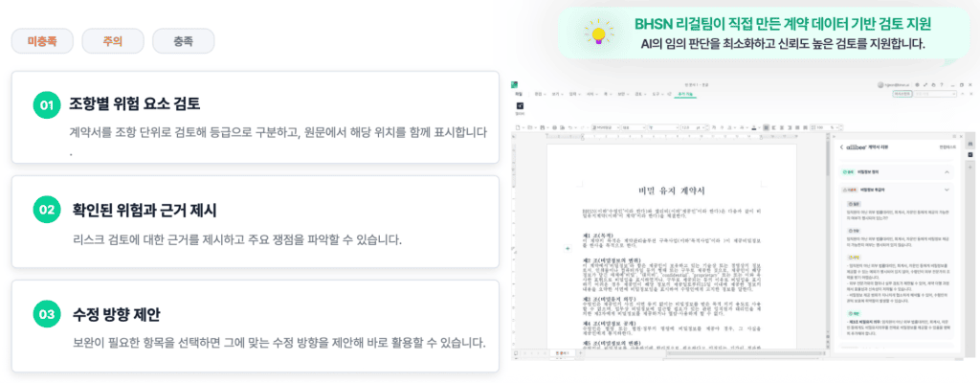Add a new document tab with plus

coord(581,355)
